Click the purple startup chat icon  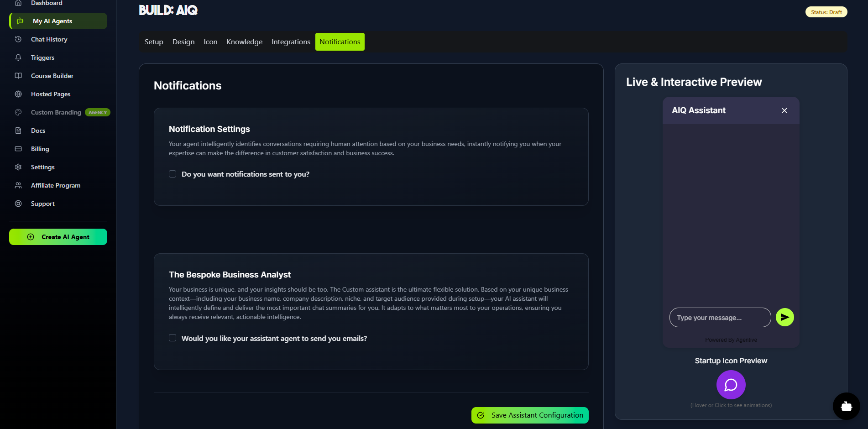coord(731,385)
